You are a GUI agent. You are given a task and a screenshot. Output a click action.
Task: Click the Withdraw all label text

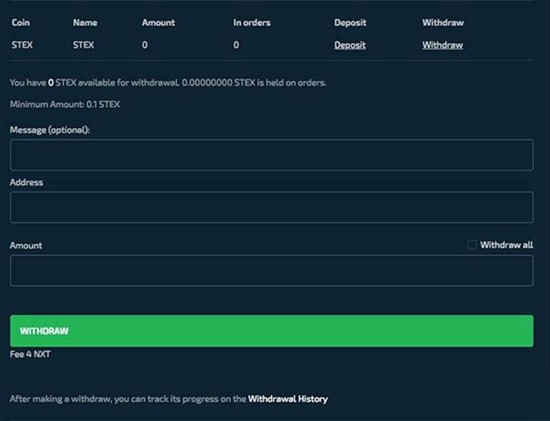pyautogui.click(x=507, y=245)
